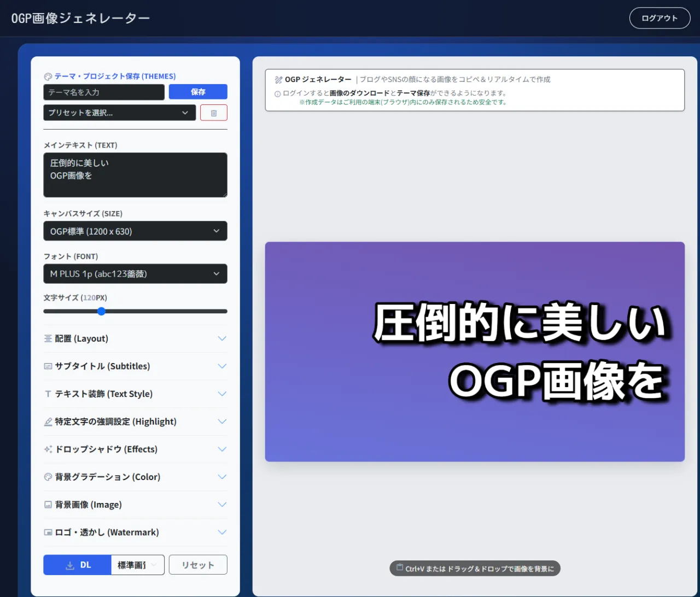This screenshot has height=597, width=700.
Task: Click the highlighter icon beside 特定文字の強調設定
Action: [48, 422]
